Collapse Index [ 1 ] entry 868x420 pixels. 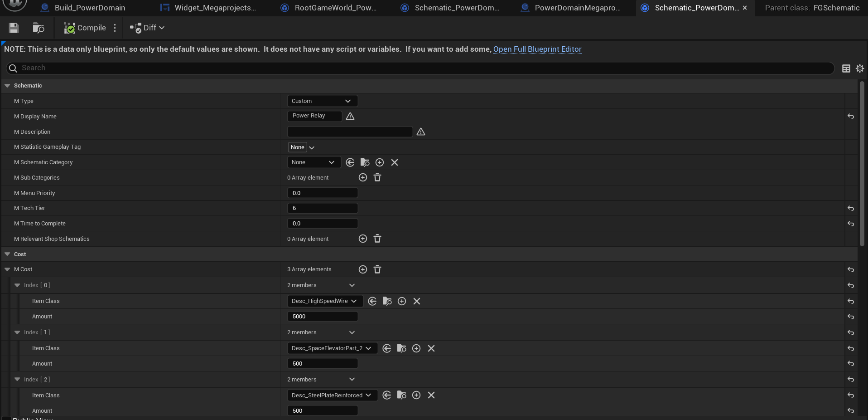[x=17, y=332]
